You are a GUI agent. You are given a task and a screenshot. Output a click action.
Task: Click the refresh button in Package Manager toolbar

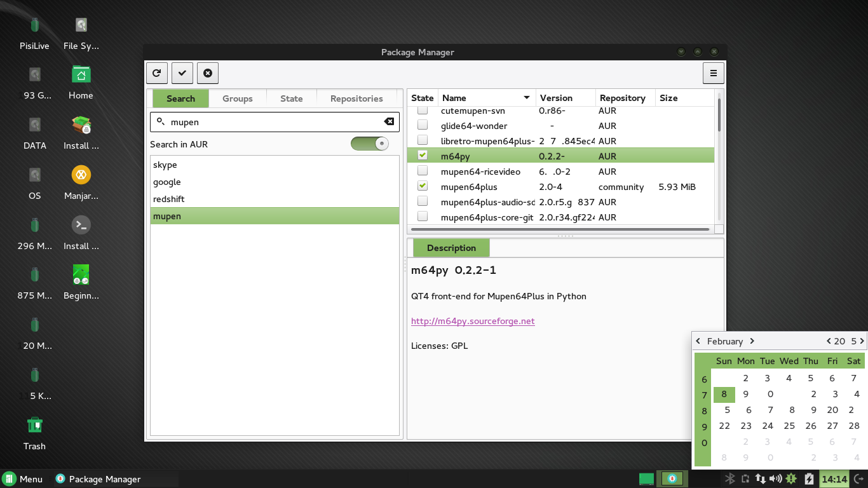coord(157,73)
